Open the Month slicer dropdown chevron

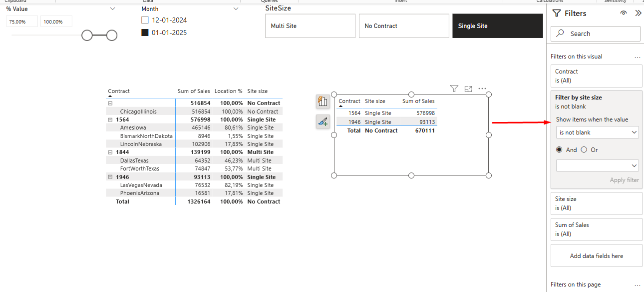[x=236, y=9]
